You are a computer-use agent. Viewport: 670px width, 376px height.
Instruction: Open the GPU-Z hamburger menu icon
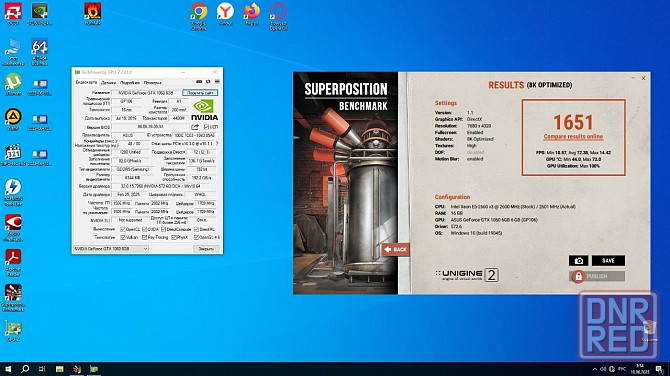[217, 82]
